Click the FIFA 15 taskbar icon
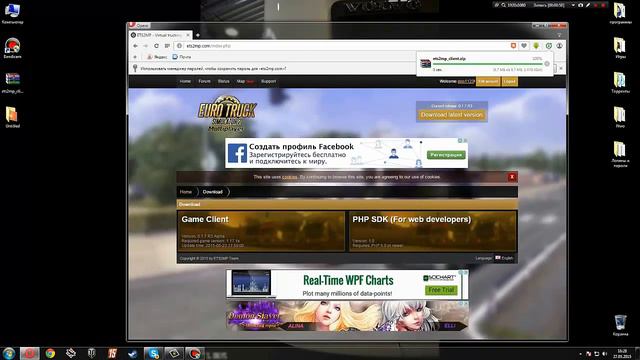This screenshot has height=360, width=640. click(112, 353)
